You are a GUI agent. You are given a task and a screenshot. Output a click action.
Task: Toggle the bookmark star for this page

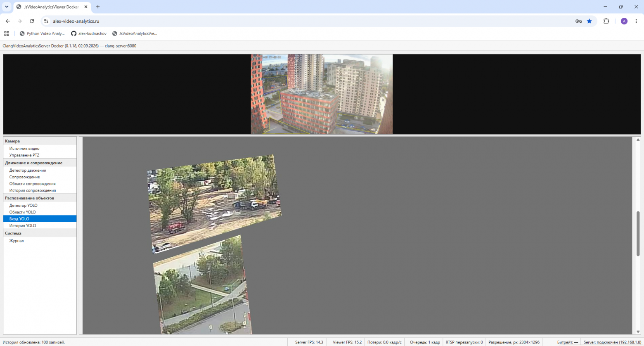(x=590, y=21)
